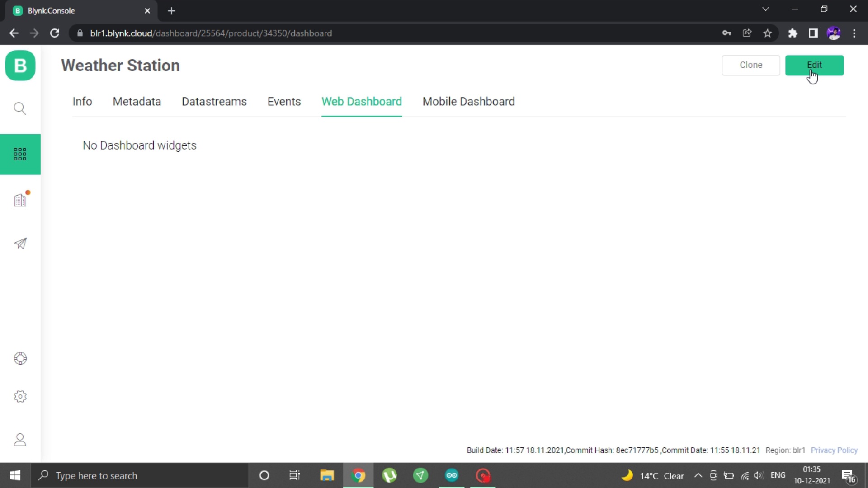Image resolution: width=868 pixels, height=488 pixels.
Task: Open the uTorrent taskbar icon
Action: click(390, 475)
